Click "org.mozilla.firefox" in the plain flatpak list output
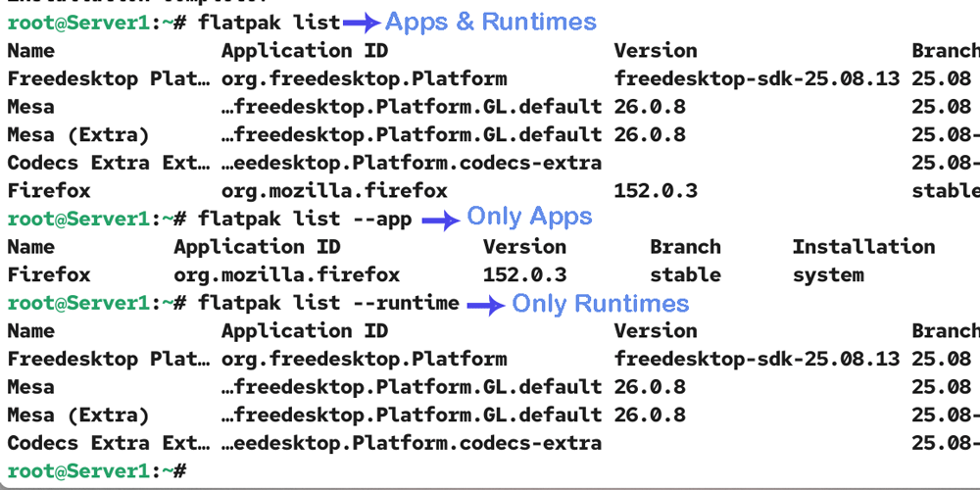Viewport: 980px width, 490px height. (334, 191)
